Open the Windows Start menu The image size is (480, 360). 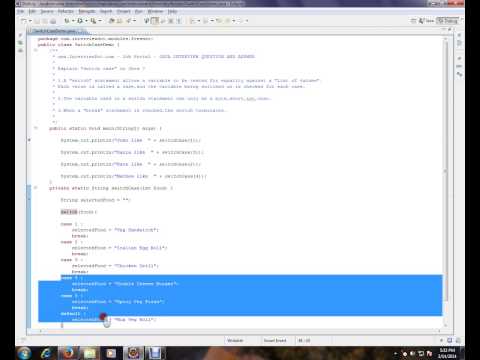tap(24, 353)
